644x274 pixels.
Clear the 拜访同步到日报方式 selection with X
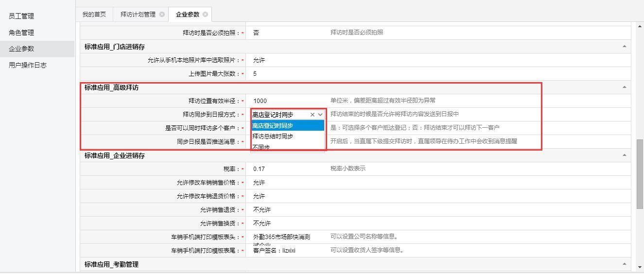point(313,115)
